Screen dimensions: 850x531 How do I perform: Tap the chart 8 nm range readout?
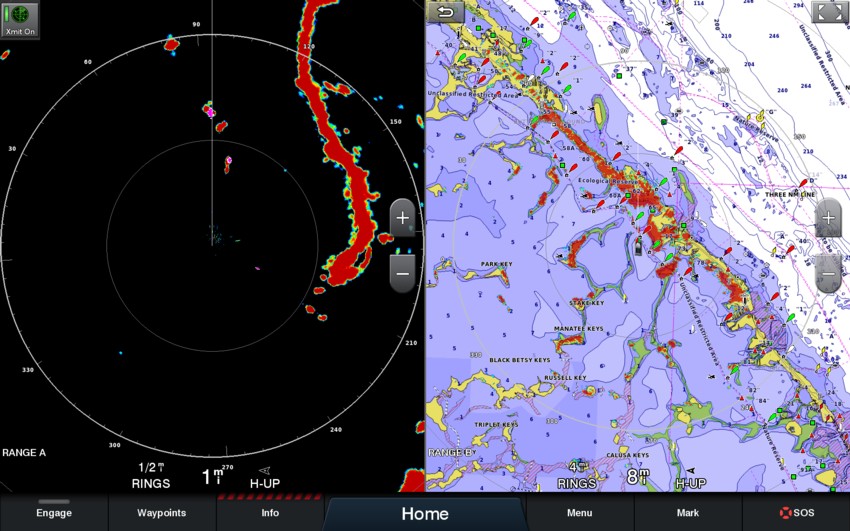[638, 477]
